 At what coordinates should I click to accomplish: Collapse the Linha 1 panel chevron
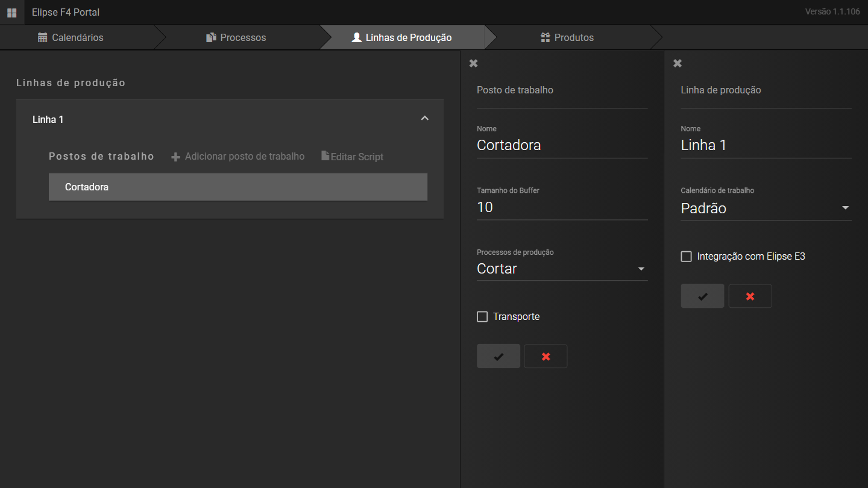[x=424, y=118]
